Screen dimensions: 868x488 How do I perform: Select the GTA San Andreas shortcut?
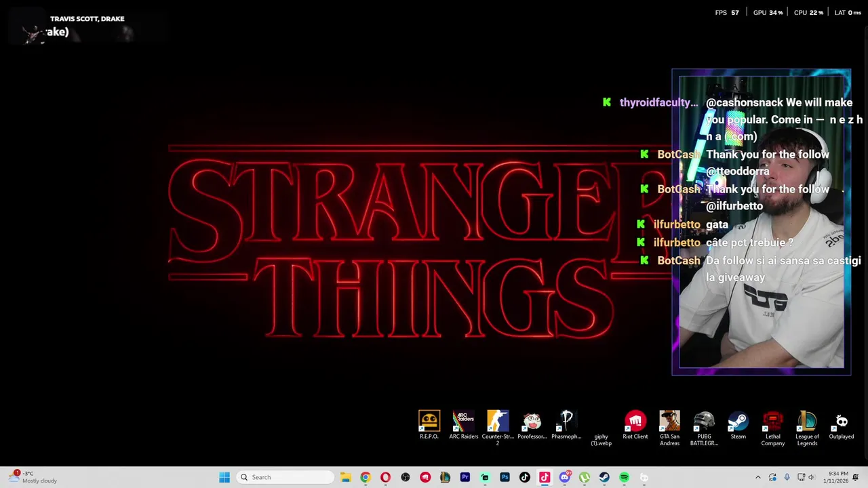point(670,428)
